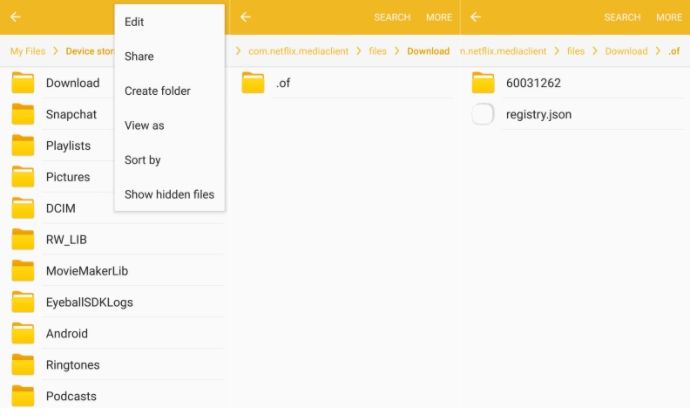Tap the back arrow in the left panel
The image size is (690, 418).
coord(16,17)
